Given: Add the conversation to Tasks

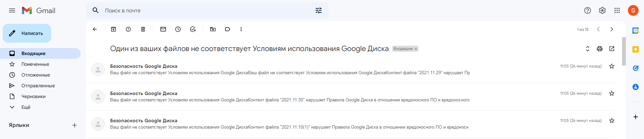Looking at the screenshot, I should tap(193, 29).
